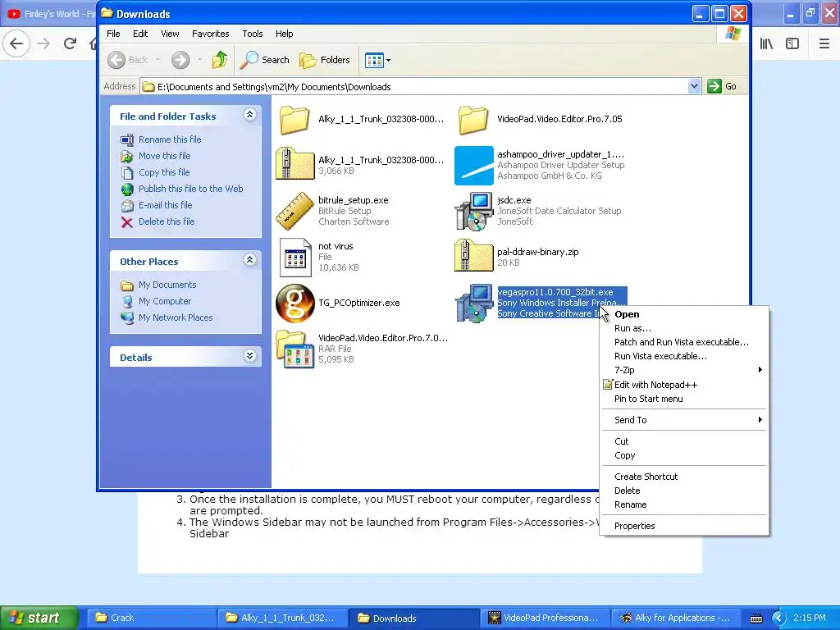Click Move this file link

pos(164,156)
